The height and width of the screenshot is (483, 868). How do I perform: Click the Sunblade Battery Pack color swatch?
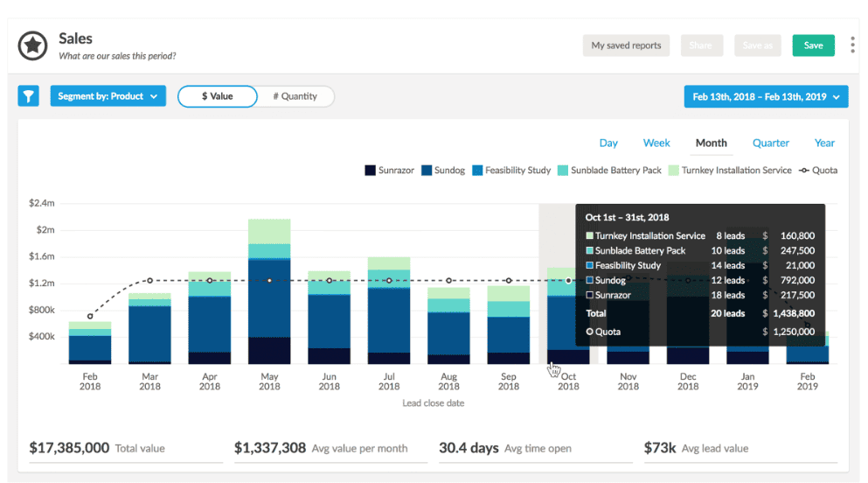564,171
